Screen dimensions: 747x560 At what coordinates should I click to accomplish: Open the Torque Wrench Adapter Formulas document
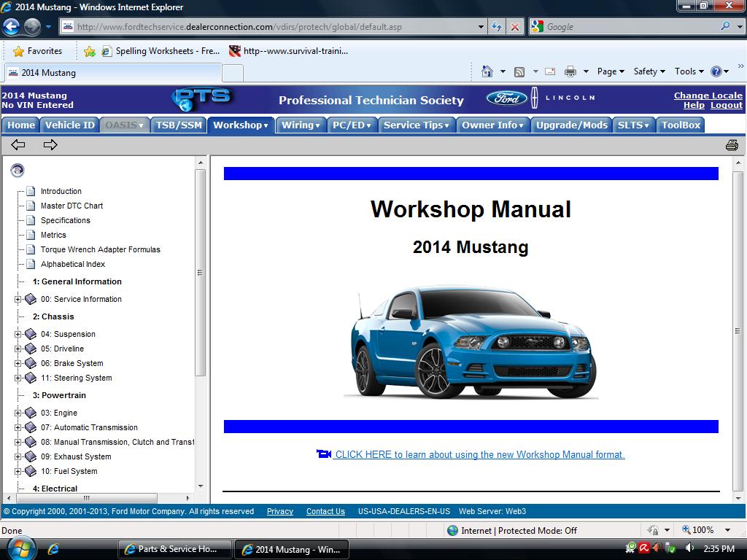100,249
